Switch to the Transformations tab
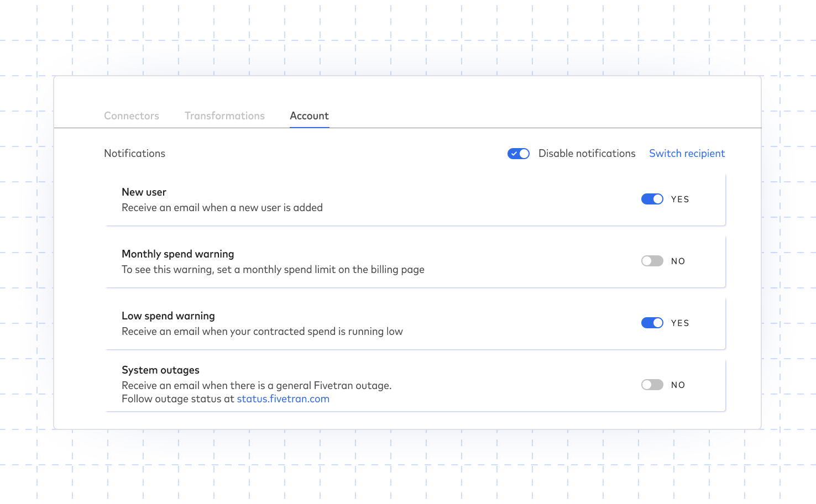This screenshot has width=816, height=504. [224, 116]
